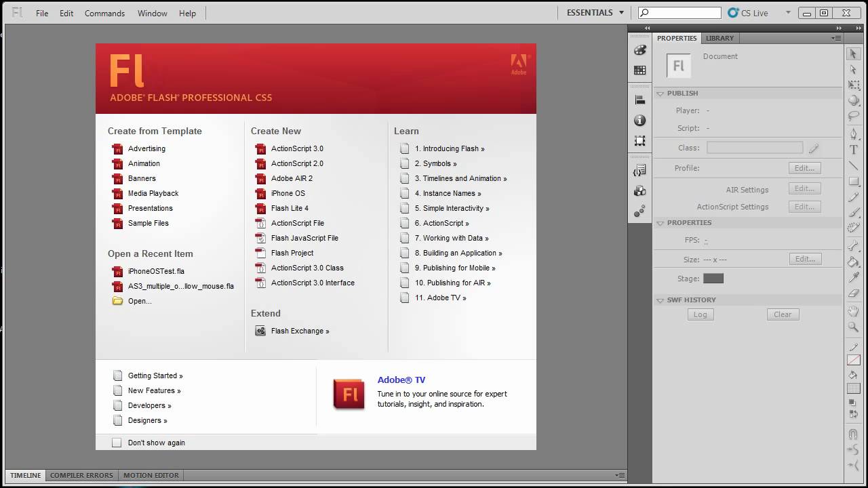Switch to the COMPILER ERRORS tab
The height and width of the screenshot is (488, 868).
click(x=81, y=475)
